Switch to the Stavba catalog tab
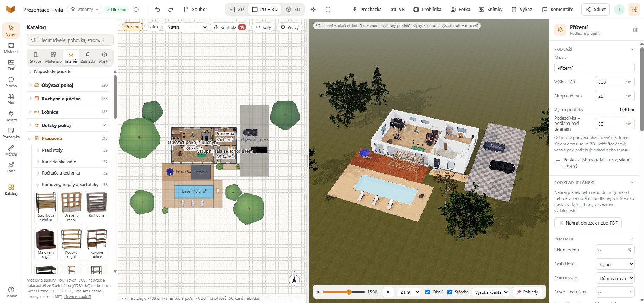Image resolution: width=644 pixels, height=303 pixels. tap(36, 57)
